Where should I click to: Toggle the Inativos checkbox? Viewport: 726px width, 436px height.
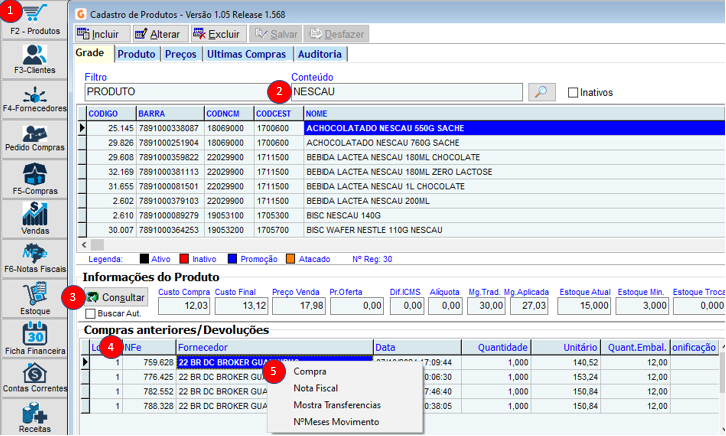point(573,93)
